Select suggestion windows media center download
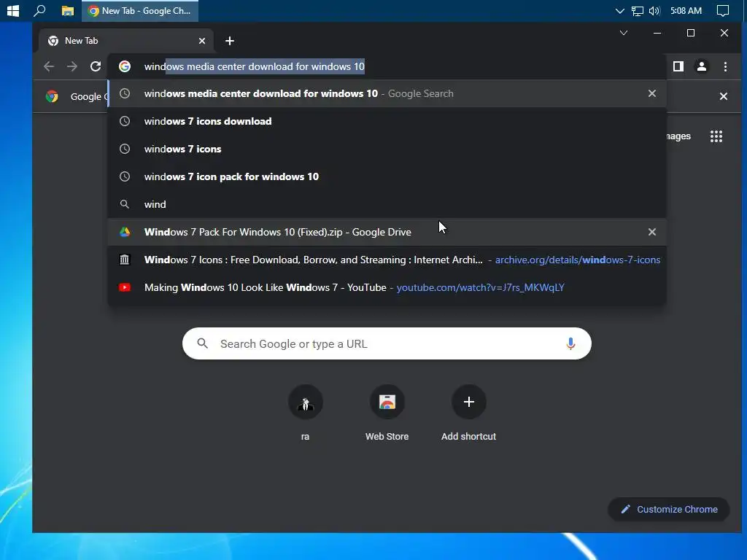This screenshot has width=747, height=560. 387,94
